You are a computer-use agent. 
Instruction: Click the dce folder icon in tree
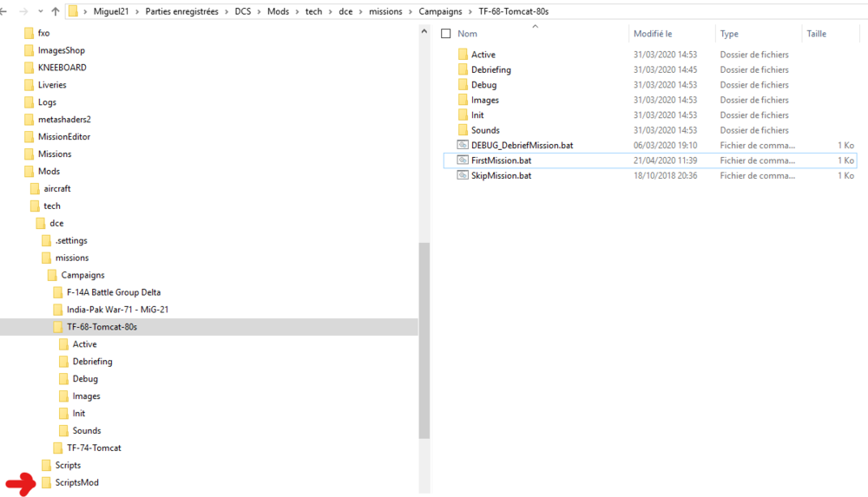coord(41,223)
